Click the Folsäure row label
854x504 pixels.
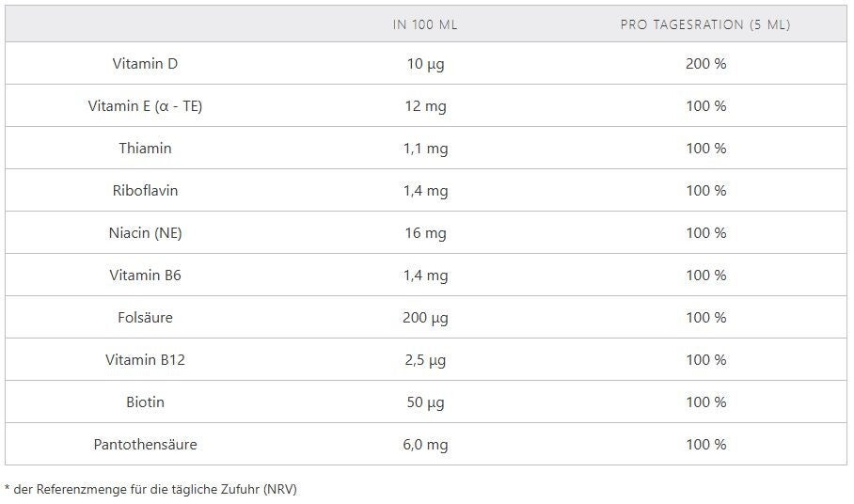145,318
